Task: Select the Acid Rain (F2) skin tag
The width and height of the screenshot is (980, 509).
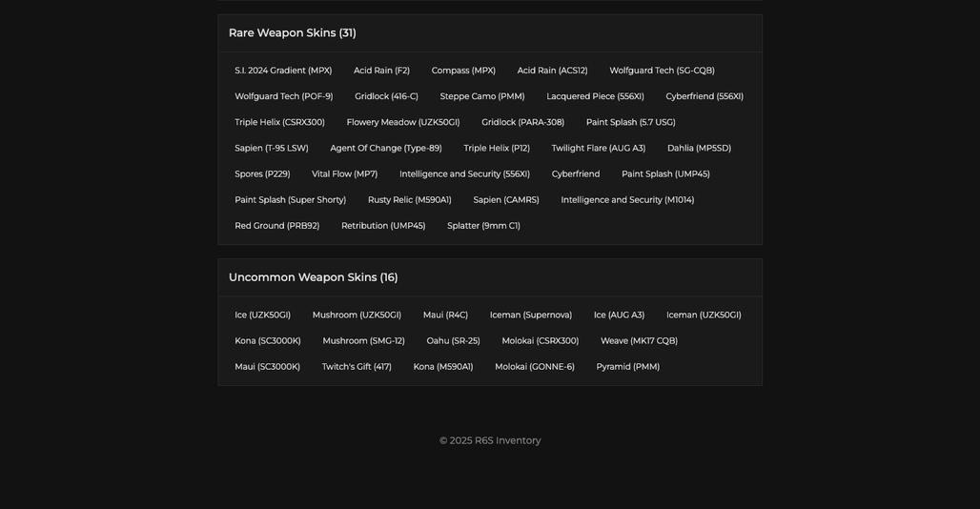Action: click(x=382, y=71)
